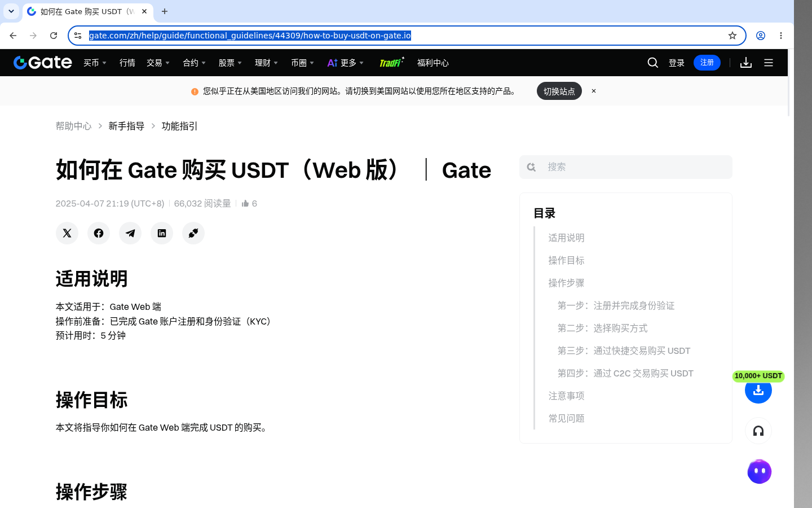Go to 功能指引 breadcrumb
This screenshot has height=508, width=812.
(x=179, y=126)
